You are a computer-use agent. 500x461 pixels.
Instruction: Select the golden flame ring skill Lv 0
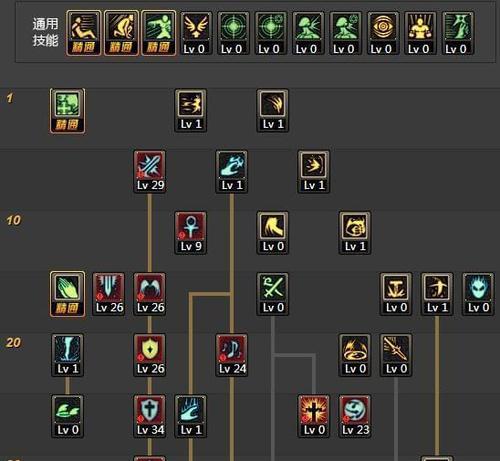(x=355, y=355)
